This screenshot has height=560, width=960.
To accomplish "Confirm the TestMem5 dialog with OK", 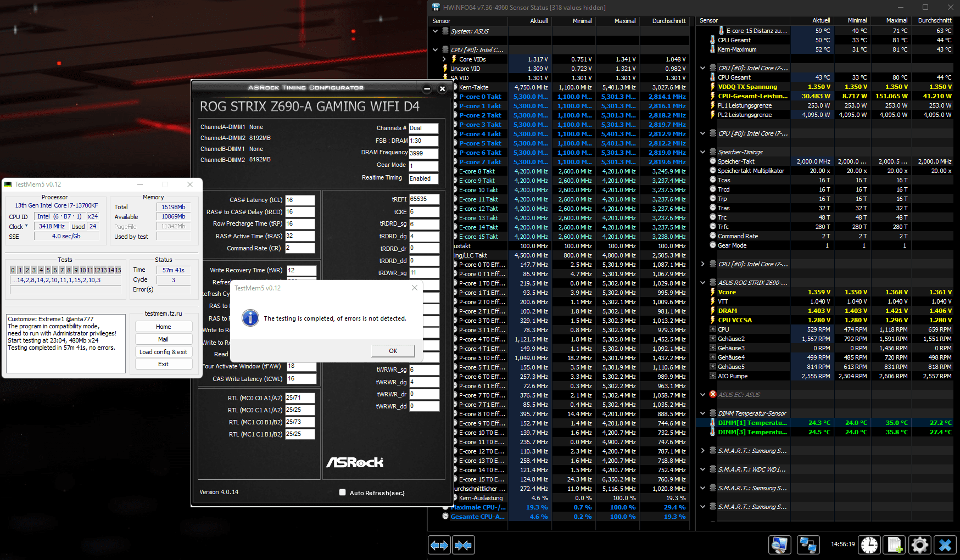I will (393, 351).
